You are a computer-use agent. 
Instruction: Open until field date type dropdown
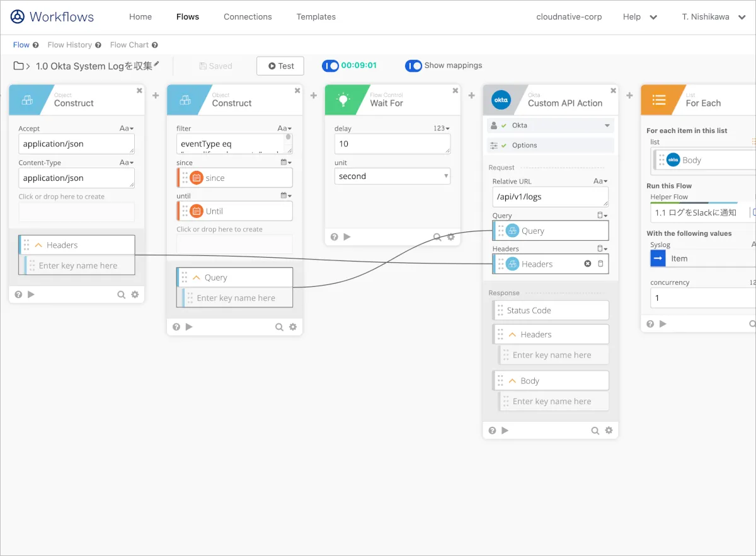(x=286, y=195)
